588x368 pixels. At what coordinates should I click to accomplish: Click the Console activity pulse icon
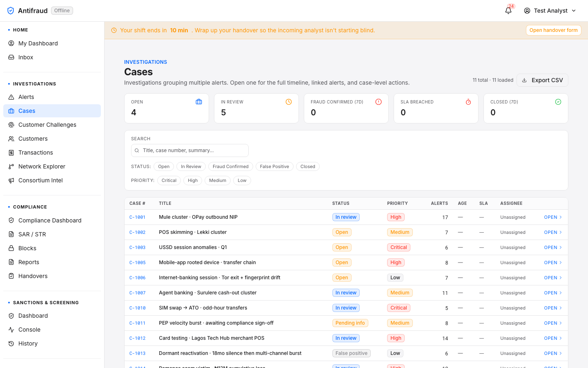(x=11, y=330)
